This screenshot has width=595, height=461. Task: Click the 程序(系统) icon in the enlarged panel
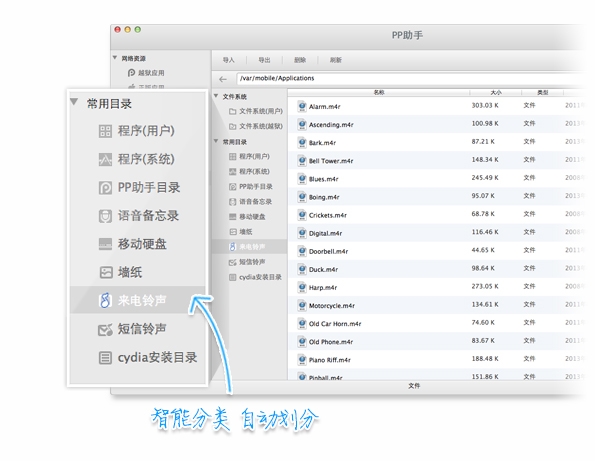click(105, 159)
